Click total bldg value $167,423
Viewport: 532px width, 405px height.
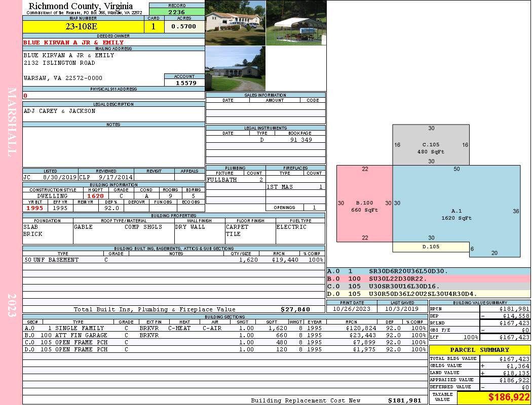pos(514,359)
